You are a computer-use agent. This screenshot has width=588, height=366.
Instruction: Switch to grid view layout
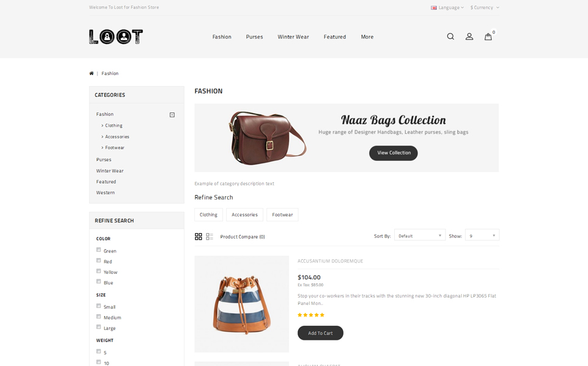pos(199,237)
